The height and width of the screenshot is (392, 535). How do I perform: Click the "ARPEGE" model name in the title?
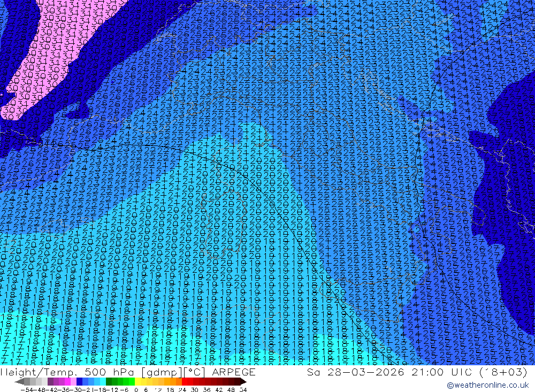click(233, 372)
